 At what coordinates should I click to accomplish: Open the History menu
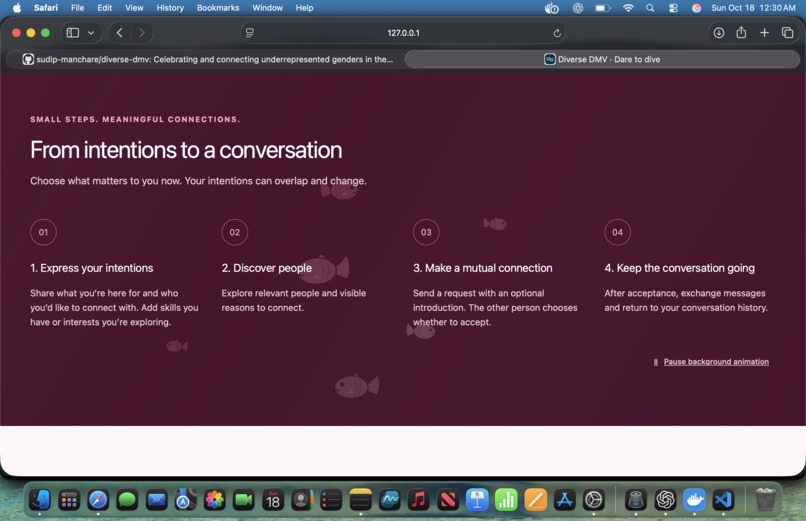[x=170, y=8]
